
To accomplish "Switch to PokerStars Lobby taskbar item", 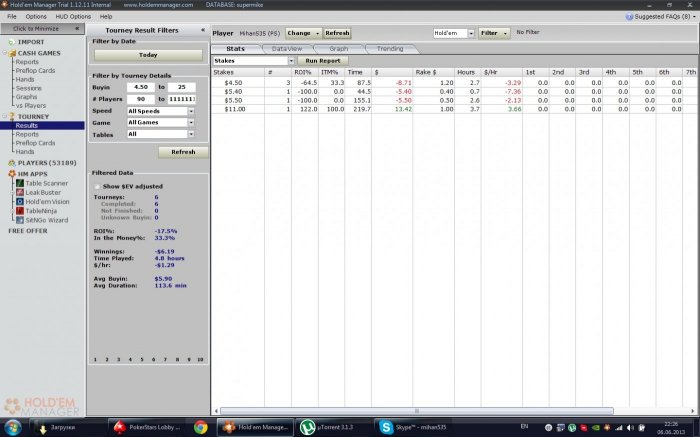I will pos(147,427).
